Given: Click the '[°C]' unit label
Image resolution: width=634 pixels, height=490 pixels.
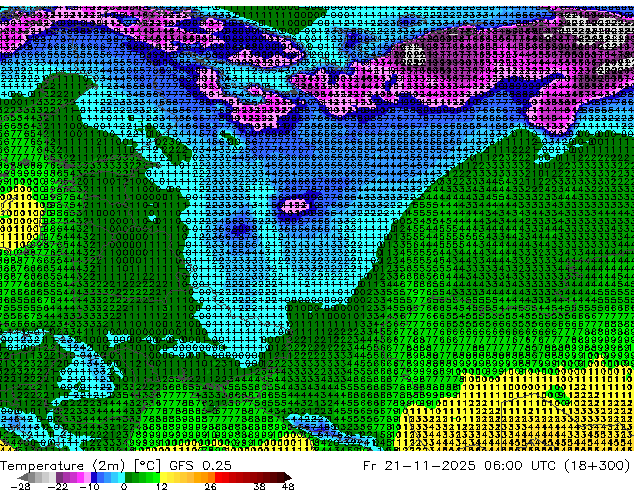Looking at the screenshot, I should click(x=148, y=466).
